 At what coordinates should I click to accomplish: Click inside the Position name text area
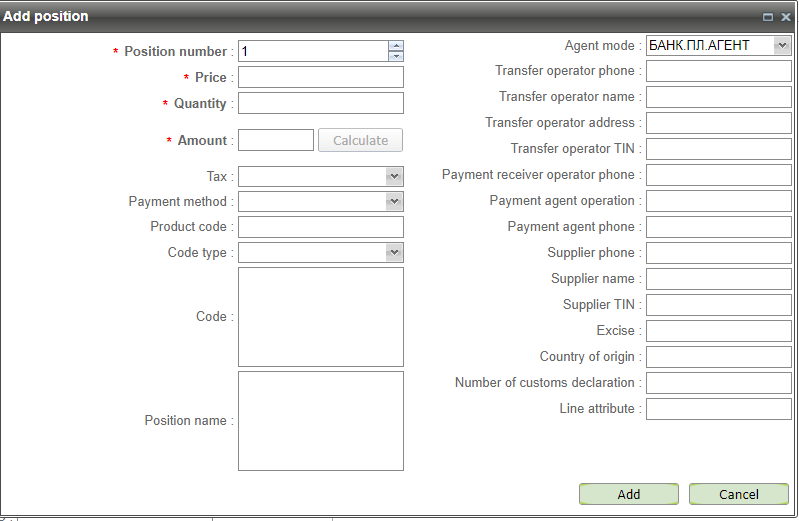pos(320,421)
